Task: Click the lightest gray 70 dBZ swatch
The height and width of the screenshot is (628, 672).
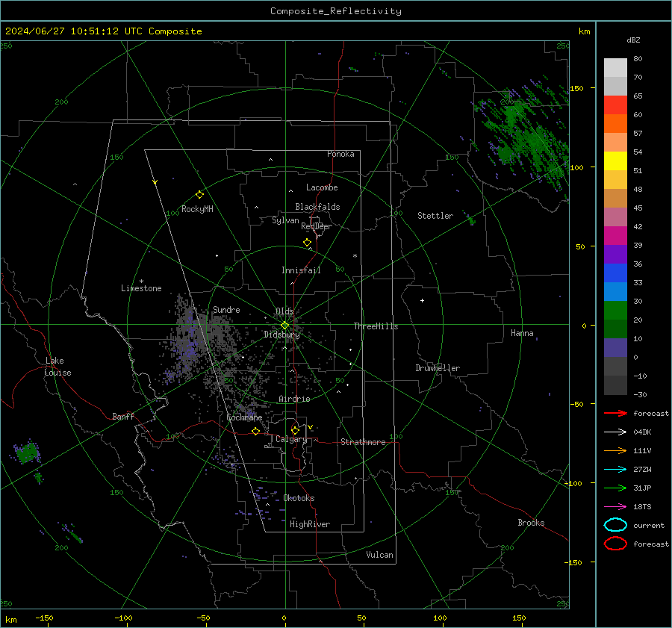Action: pyautogui.click(x=615, y=68)
